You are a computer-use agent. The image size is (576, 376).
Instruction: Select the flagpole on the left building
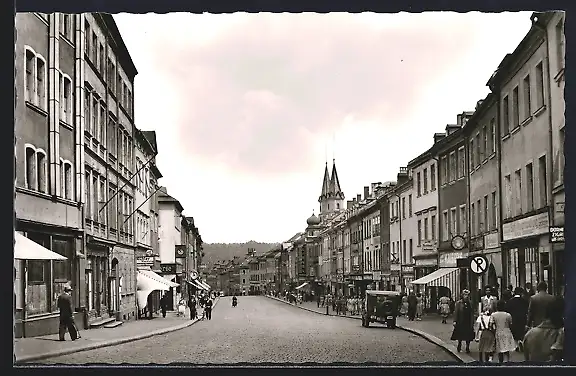(x=128, y=183)
